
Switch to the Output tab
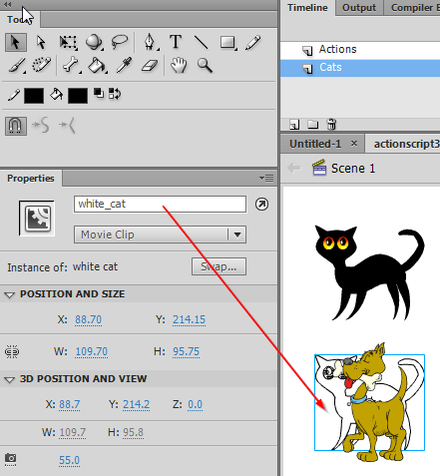click(359, 8)
